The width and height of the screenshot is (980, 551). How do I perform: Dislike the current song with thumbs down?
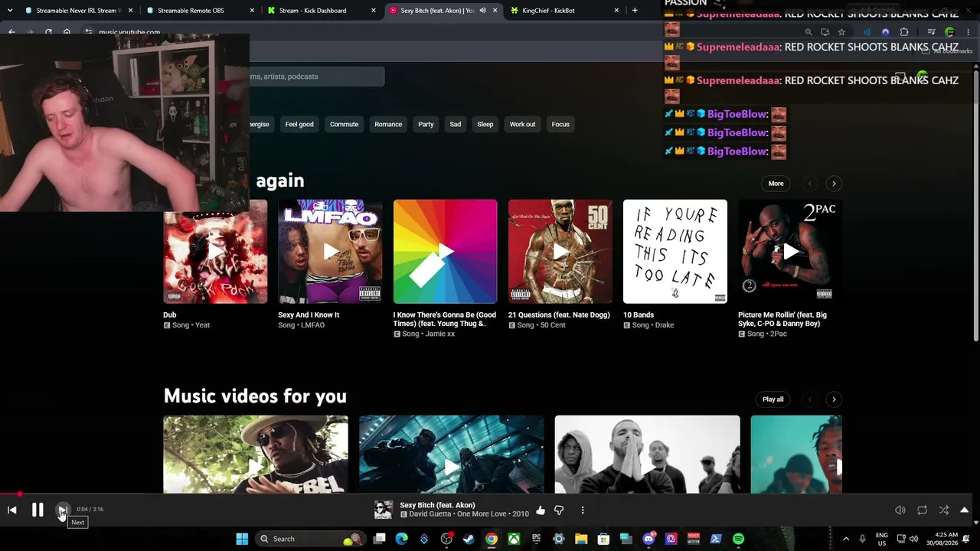pyautogui.click(x=559, y=510)
